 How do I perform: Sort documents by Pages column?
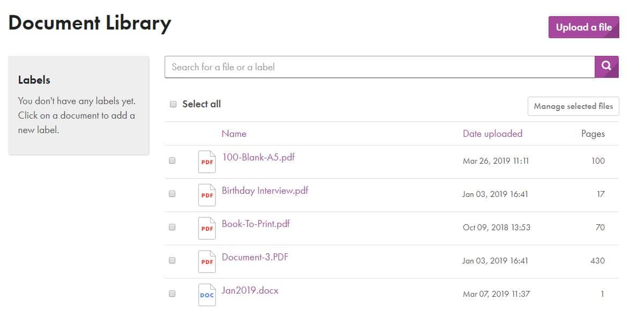tap(593, 133)
